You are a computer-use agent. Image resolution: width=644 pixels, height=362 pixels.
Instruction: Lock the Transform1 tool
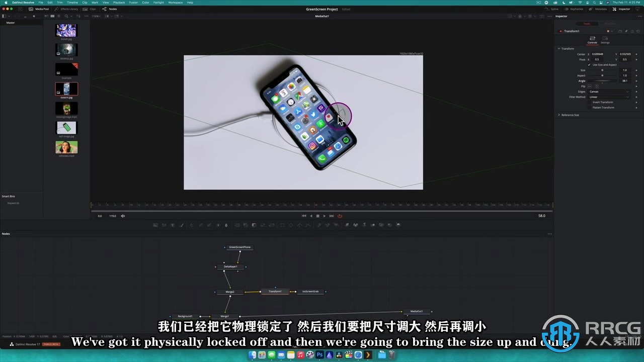tap(632, 31)
